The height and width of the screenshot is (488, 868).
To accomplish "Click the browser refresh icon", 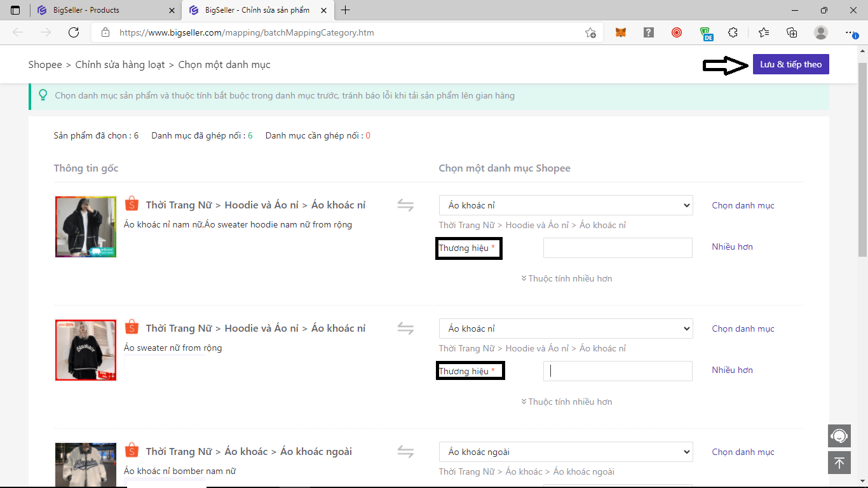I will pyautogui.click(x=74, y=32).
